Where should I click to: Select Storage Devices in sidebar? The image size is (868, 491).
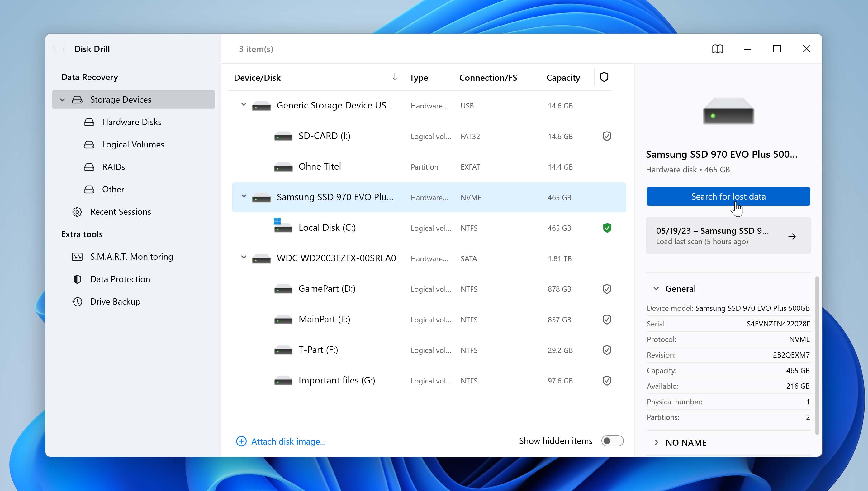tap(121, 99)
